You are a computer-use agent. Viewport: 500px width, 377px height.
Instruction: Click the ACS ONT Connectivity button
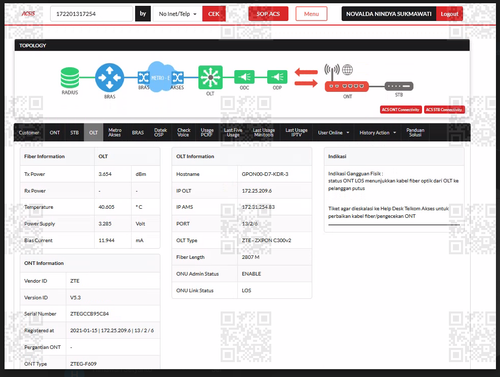[x=401, y=110]
